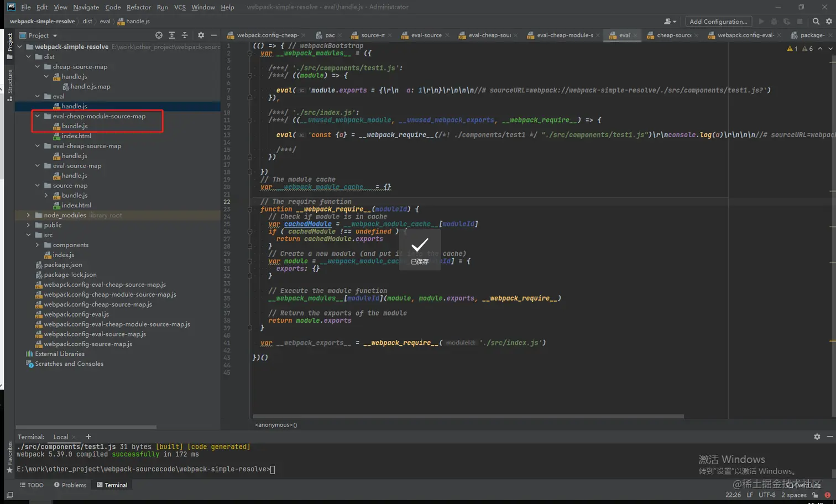Select webpack.config-eval.js in the project tree
This screenshot has width=836, height=504.
pyautogui.click(x=76, y=314)
